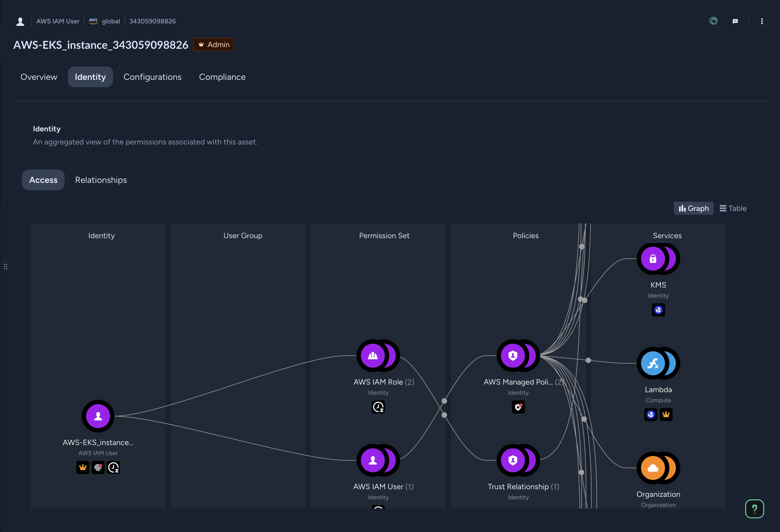The width and height of the screenshot is (780, 532).
Task: Click the AWS-EKS_instance identity node
Action: click(98, 416)
